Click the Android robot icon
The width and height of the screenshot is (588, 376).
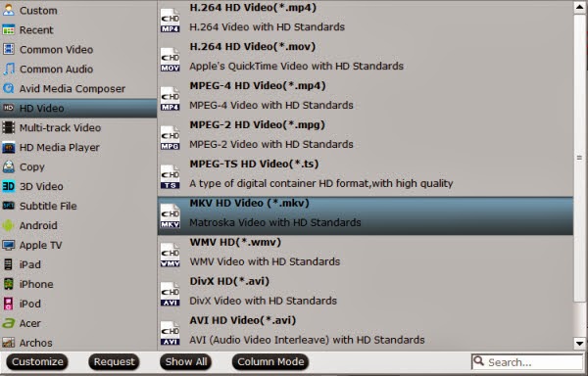tap(8, 225)
